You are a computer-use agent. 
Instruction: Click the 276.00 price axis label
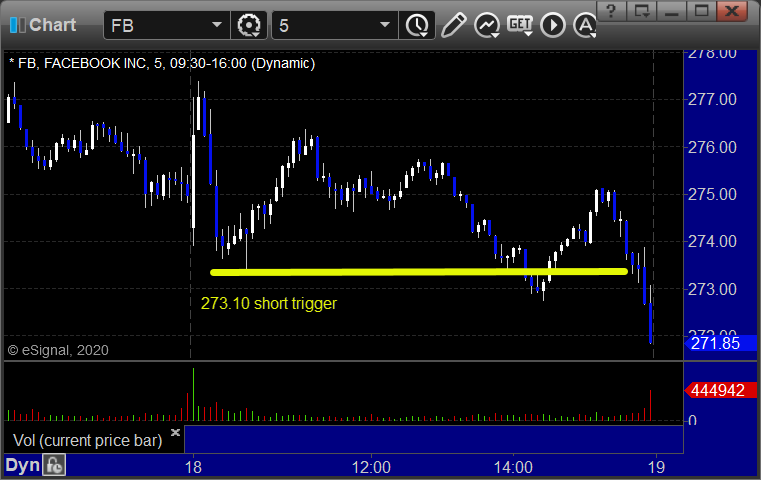(712, 147)
